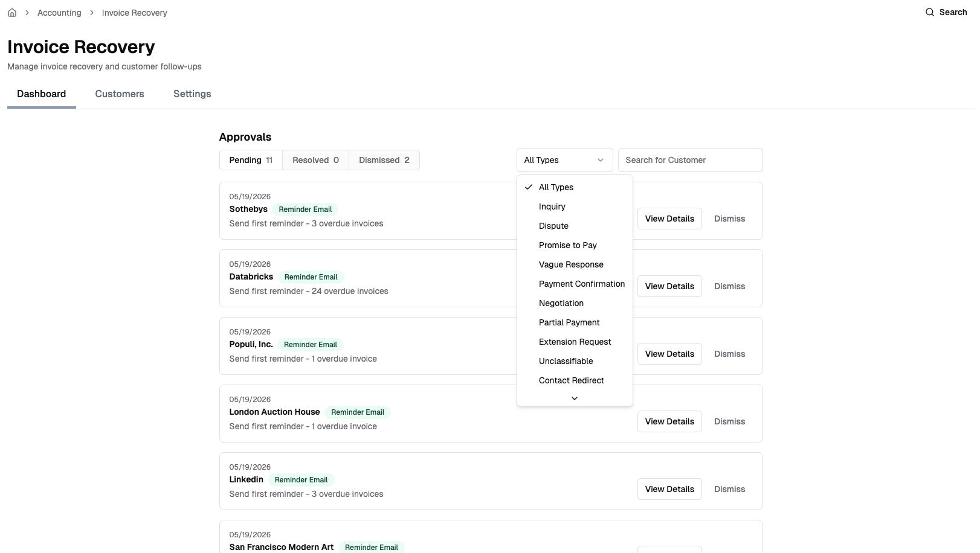Filter by Partial Payment
Image resolution: width=980 pixels, height=553 pixels.
pos(575,322)
